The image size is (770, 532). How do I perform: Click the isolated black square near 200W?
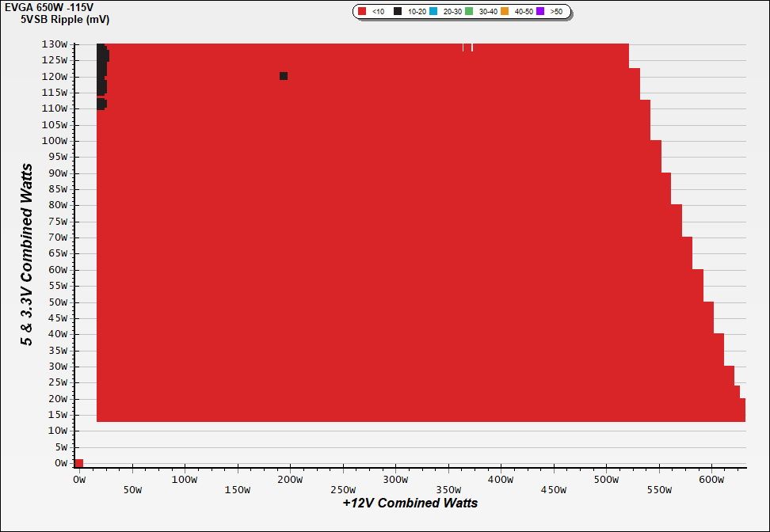coord(284,76)
